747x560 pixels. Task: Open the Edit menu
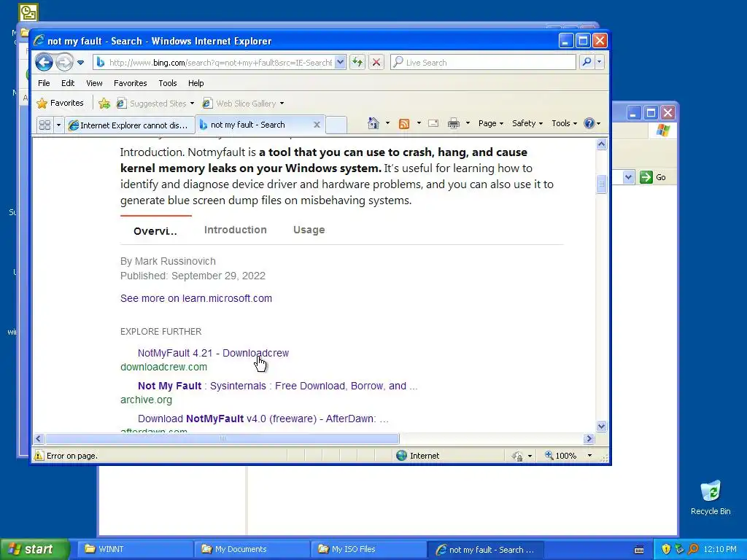68,83
